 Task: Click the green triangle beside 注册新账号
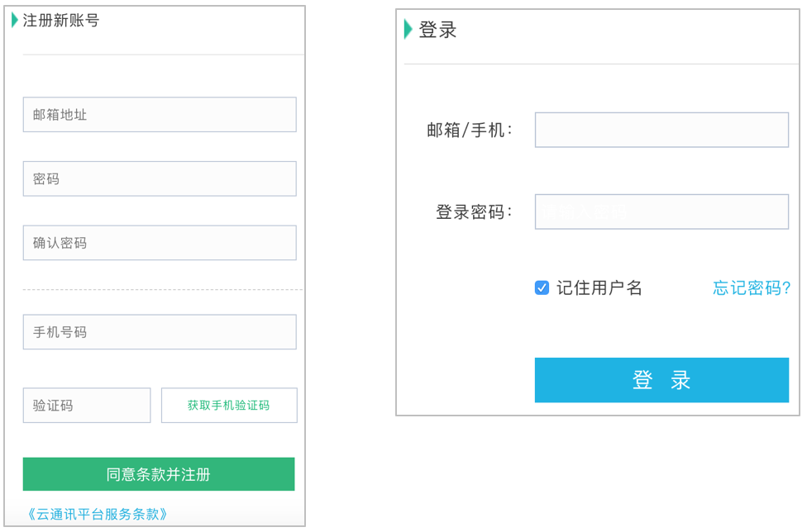click(15, 20)
